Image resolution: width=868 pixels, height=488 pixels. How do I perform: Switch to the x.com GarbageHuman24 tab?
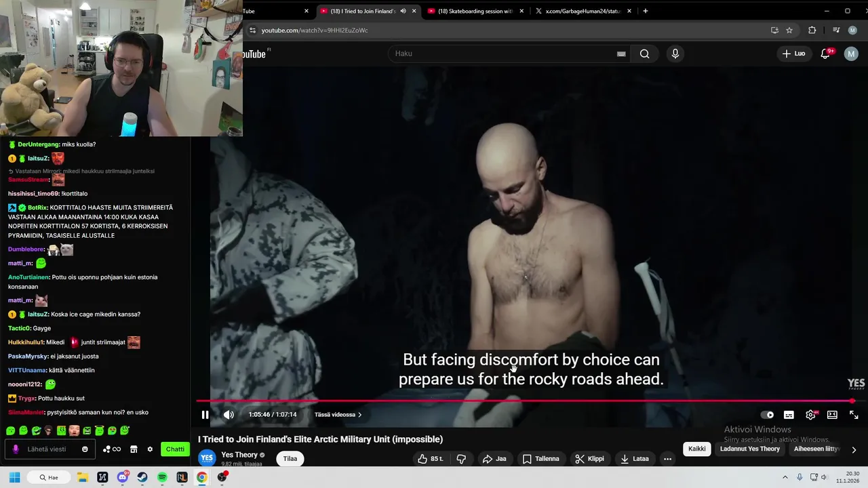(582, 11)
